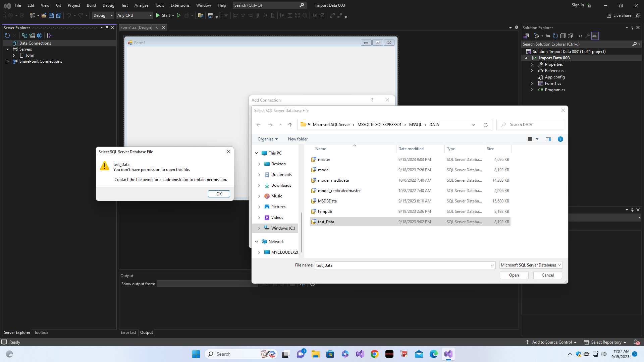The image size is (644, 362).
Task: Click the help icon in the file dialog
Action: [x=560, y=139]
